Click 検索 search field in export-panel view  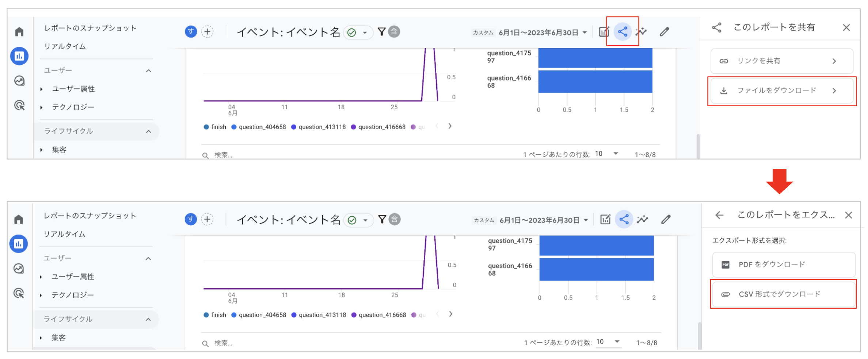point(223,343)
